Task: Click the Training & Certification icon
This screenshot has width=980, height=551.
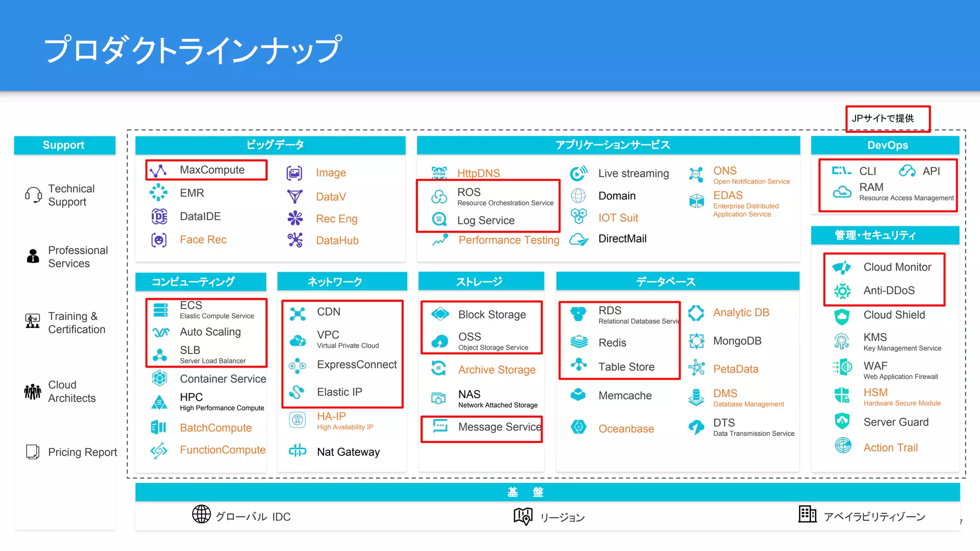Action: tap(33, 321)
